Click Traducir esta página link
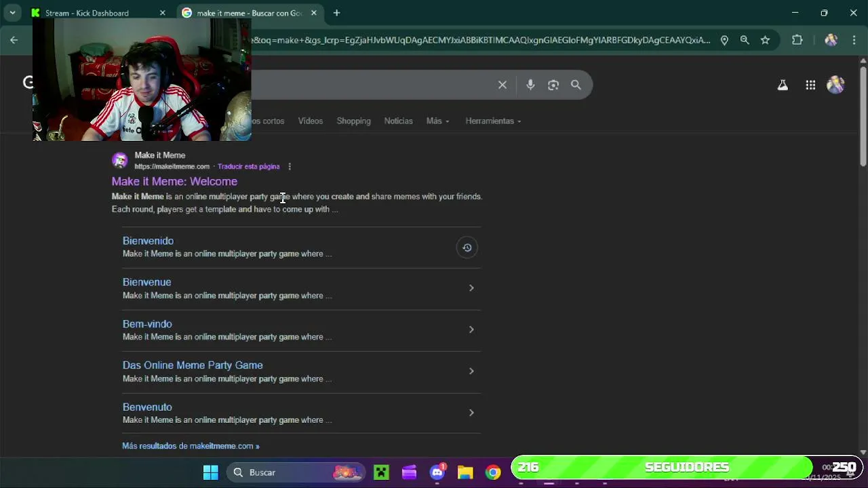The height and width of the screenshot is (488, 868). (x=248, y=167)
